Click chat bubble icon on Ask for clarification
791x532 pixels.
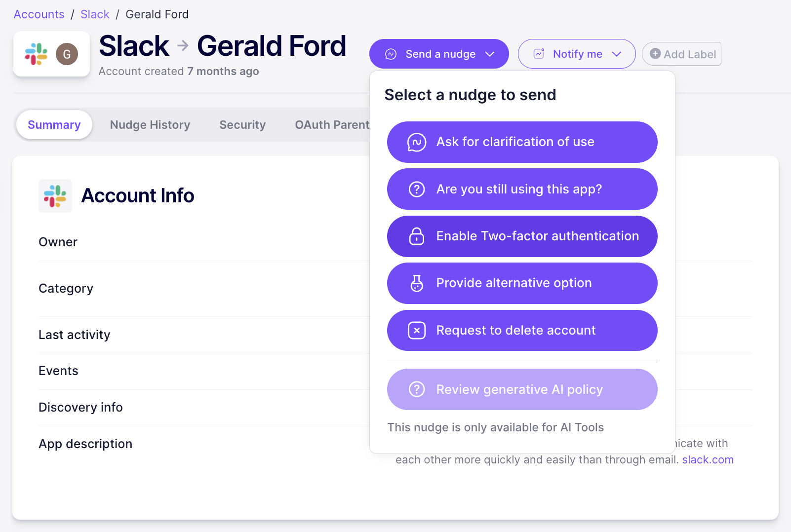pyautogui.click(x=417, y=142)
